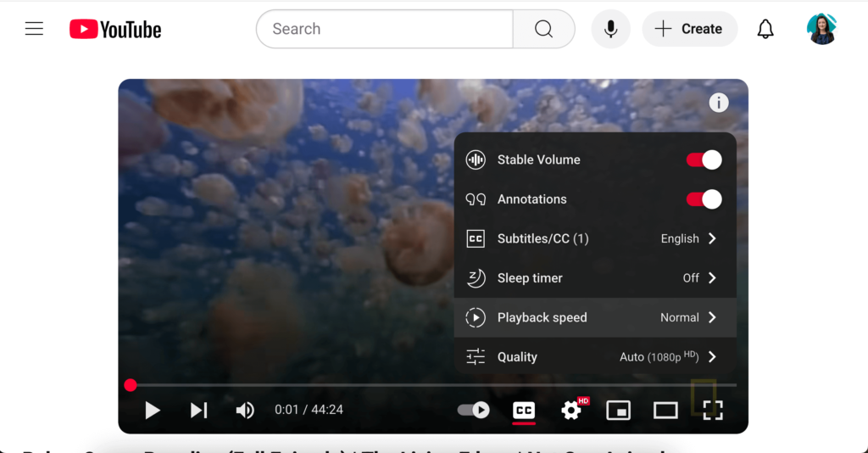Click the 'Annotations' label
868x453 pixels.
532,199
